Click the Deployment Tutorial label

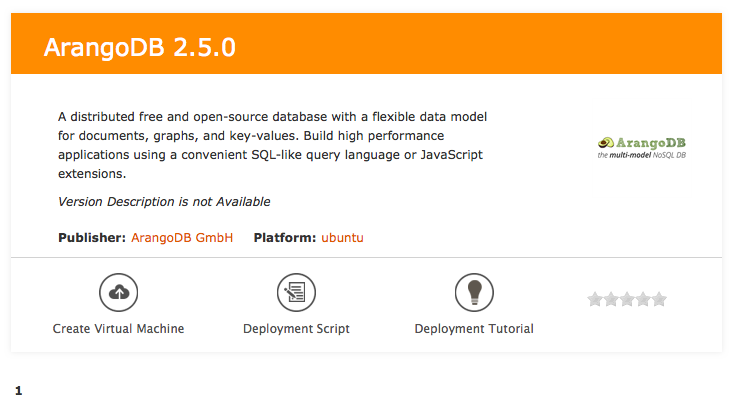point(474,328)
